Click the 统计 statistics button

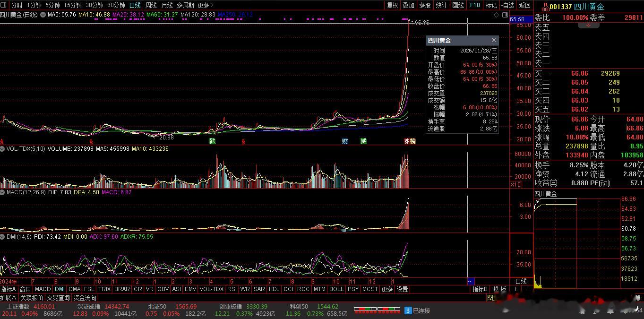(441, 5)
